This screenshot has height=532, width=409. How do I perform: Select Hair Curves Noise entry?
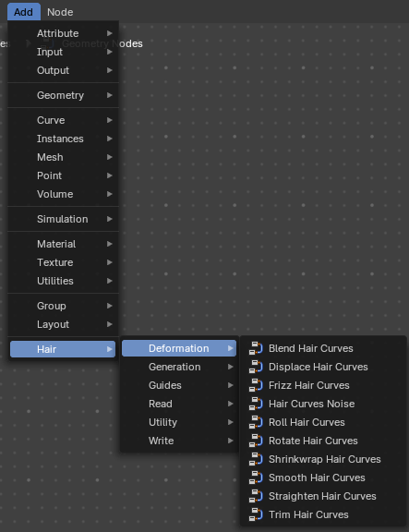[323, 404]
